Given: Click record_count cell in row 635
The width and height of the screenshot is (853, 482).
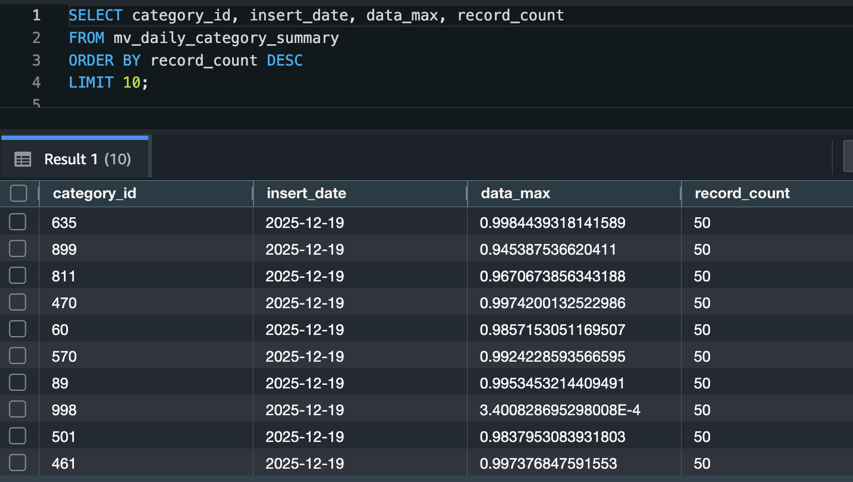Looking at the screenshot, I should click(768, 222).
